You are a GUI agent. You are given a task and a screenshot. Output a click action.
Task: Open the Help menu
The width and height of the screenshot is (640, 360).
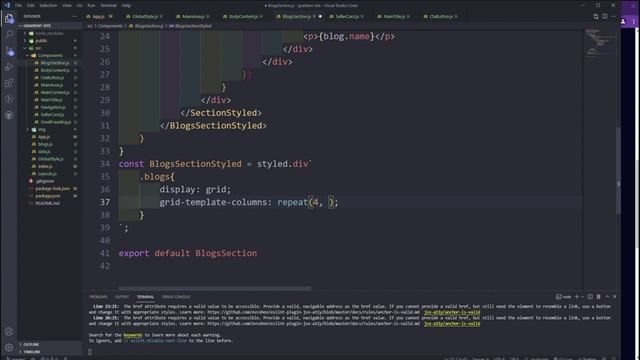coord(126,5)
